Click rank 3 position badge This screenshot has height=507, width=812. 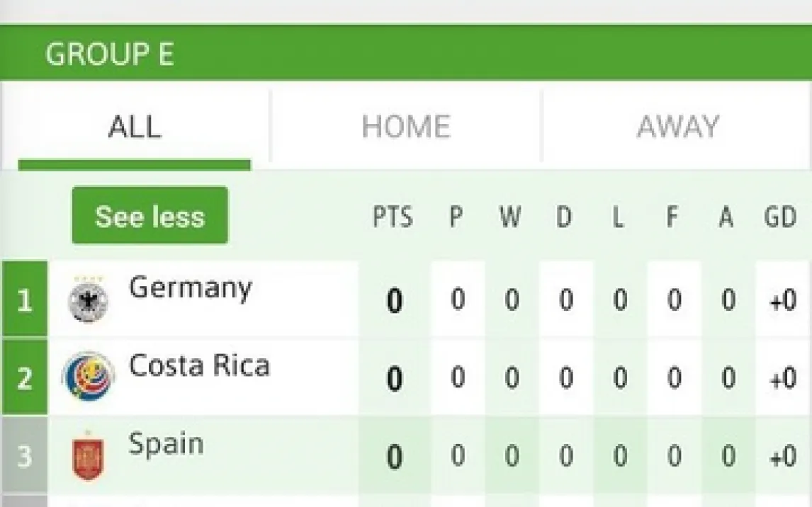[25, 456]
